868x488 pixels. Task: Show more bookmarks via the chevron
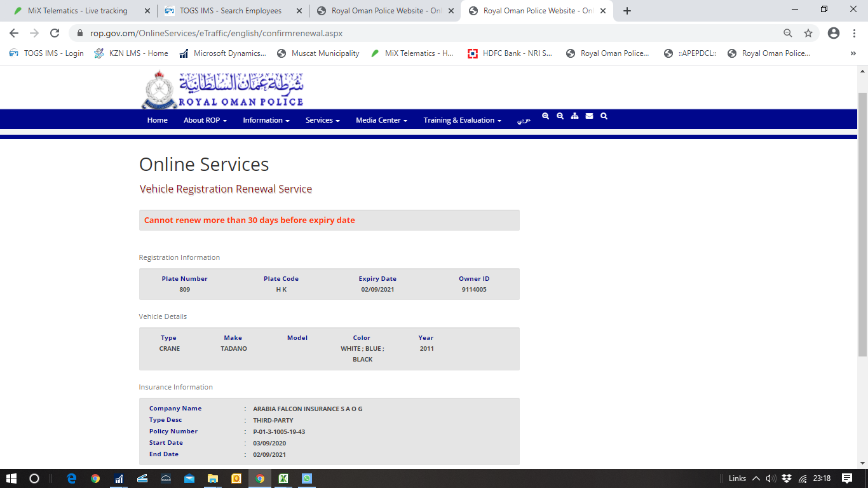pyautogui.click(x=853, y=53)
